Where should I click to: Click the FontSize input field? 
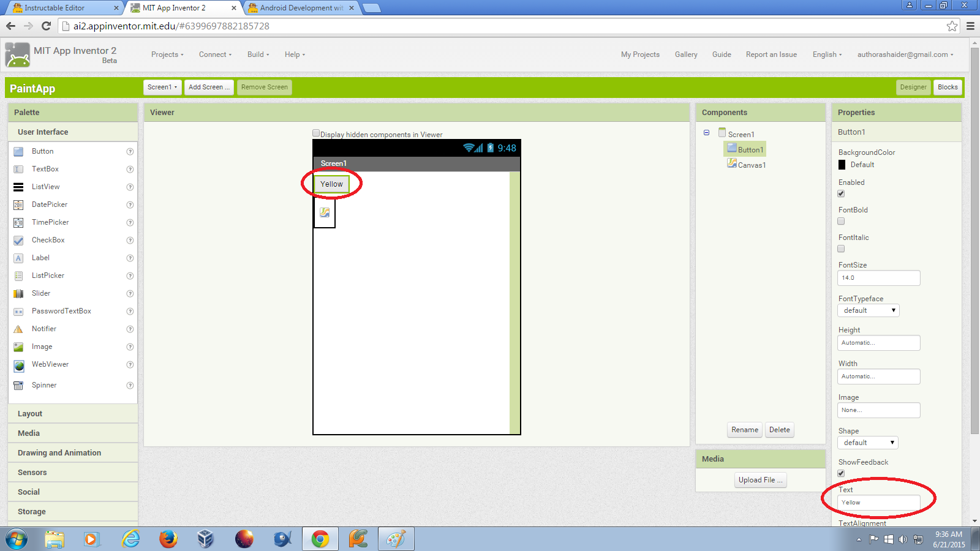878,278
